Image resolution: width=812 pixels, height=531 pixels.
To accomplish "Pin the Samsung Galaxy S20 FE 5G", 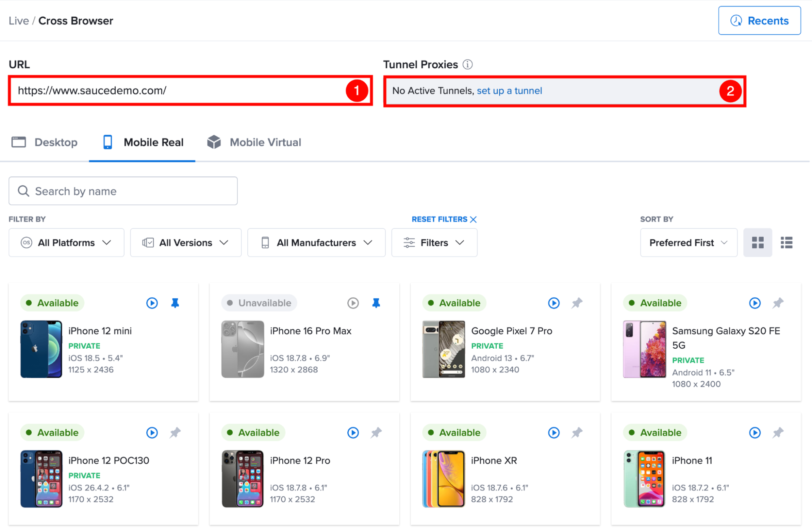I will tap(778, 303).
